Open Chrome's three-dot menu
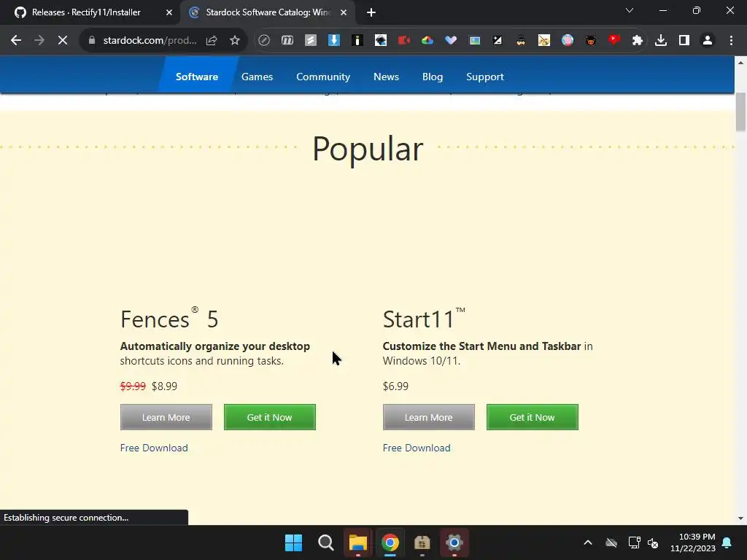This screenshot has height=560, width=747. click(x=731, y=41)
